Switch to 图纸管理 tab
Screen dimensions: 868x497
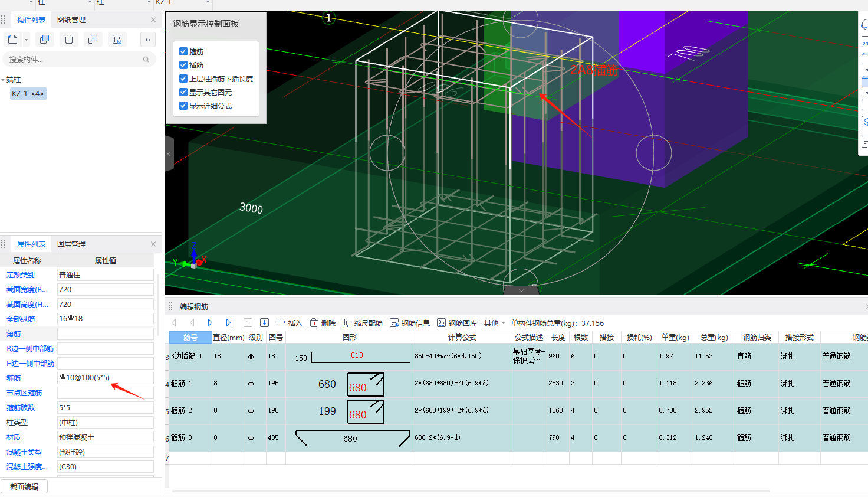pos(71,19)
